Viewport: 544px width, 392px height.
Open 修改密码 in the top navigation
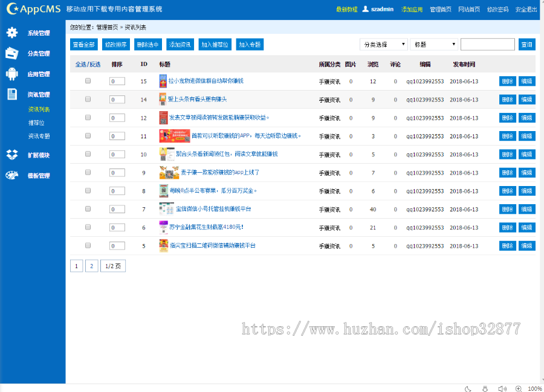point(497,9)
